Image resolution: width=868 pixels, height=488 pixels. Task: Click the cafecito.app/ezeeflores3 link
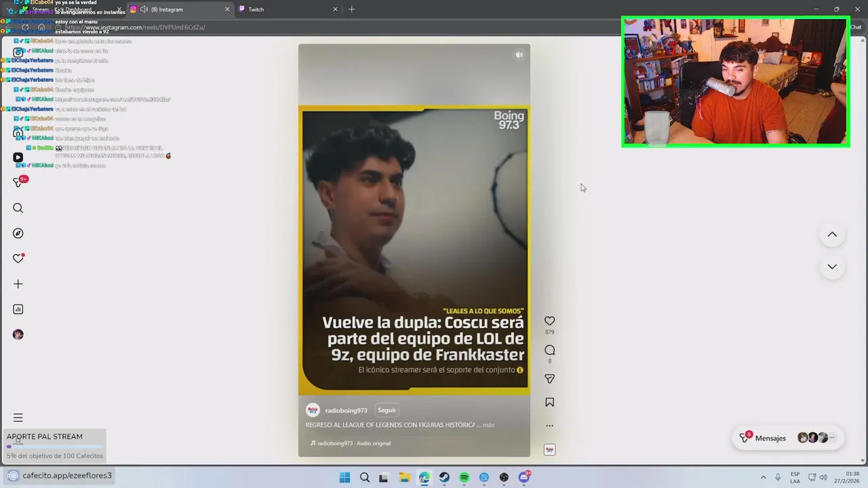(x=67, y=475)
